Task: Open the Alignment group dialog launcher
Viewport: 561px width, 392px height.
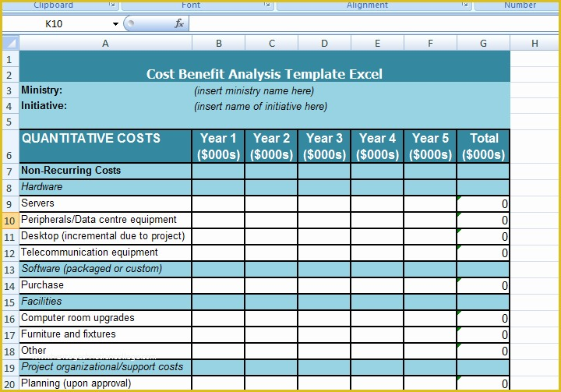Action: (466, 5)
